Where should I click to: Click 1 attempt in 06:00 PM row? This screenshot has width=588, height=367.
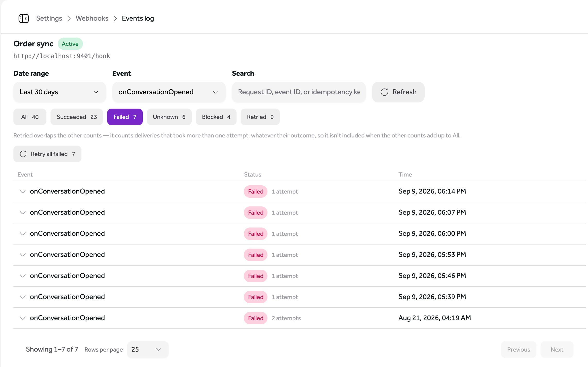point(285,234)
